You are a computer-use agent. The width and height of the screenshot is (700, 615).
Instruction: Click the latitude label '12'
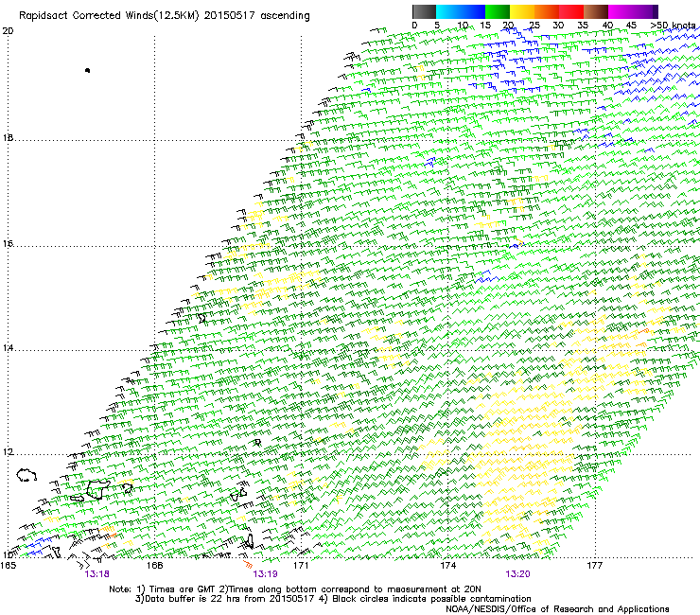(8, 452)
